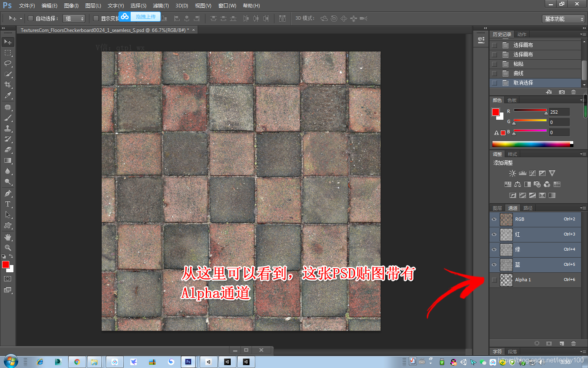Image resolution: width=588 pixels, height=368 pixels.
Task: Add Brightness/Contrast adjustment icon
Action: pos(512,173)
